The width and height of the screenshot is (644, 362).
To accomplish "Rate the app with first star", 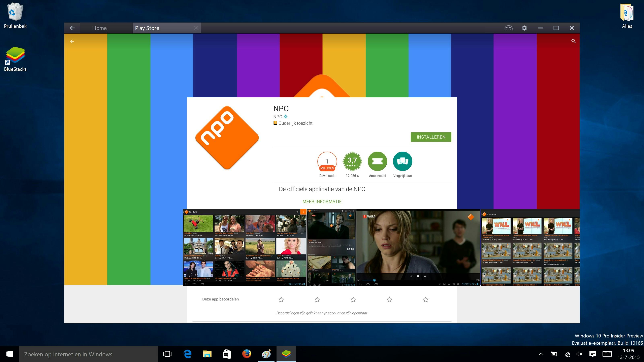I will tap(281, 299).
